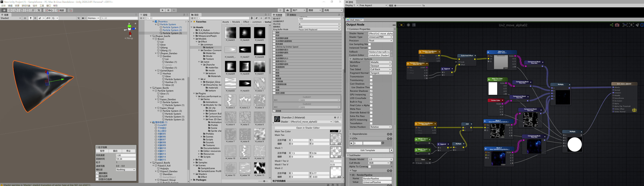Collapse the Common Properties section

348,29
